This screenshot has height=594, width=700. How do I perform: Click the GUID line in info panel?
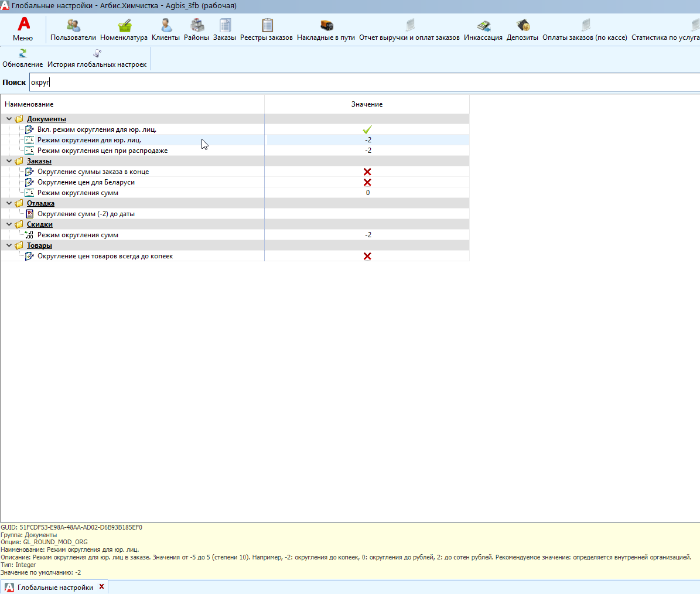71,527
